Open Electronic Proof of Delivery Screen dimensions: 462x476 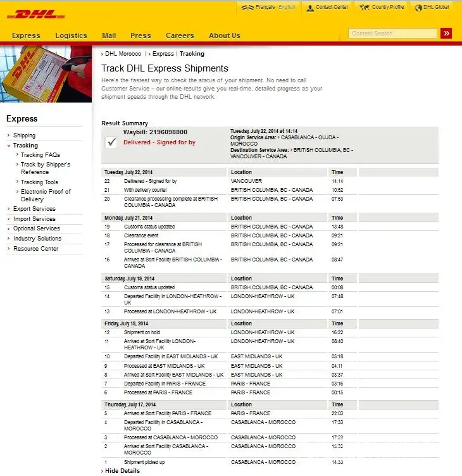click(46, 196)
